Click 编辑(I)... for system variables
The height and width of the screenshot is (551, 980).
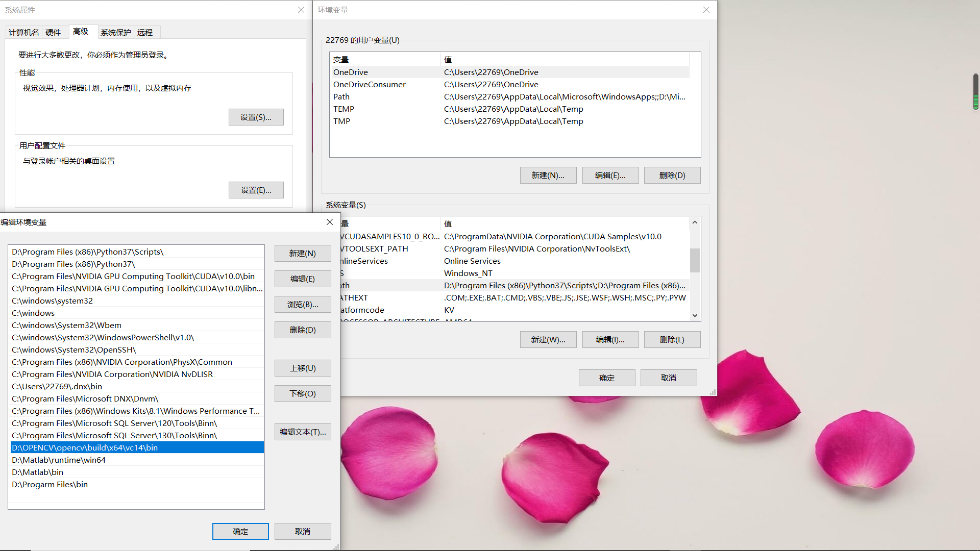point(610,340)
